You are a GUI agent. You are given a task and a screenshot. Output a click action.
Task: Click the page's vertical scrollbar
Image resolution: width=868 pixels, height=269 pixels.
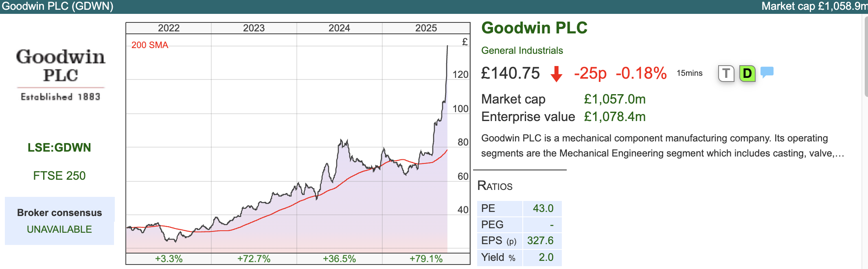coord(865,57)
